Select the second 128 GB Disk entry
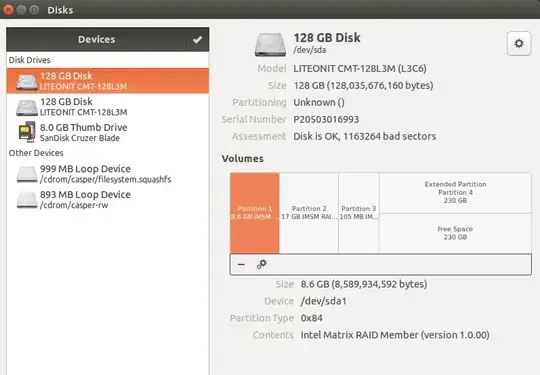 107,107
